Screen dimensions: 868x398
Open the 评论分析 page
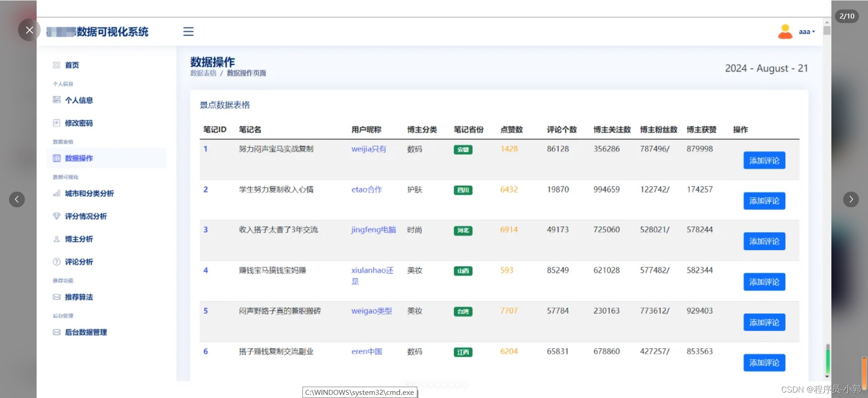coord(79,262)
